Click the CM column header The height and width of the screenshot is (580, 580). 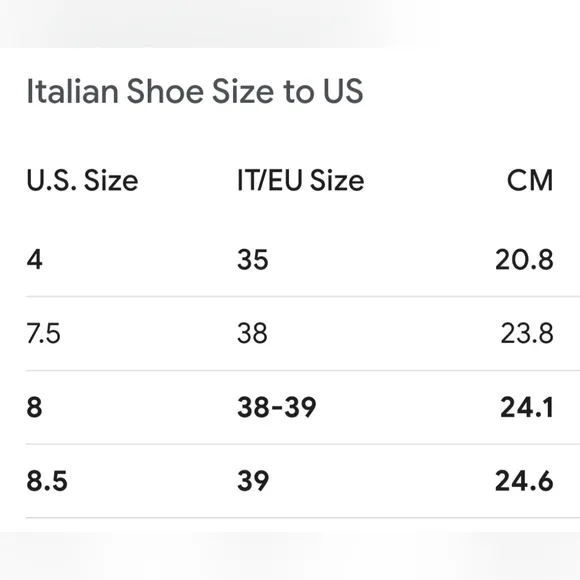(x=530, y=181)
